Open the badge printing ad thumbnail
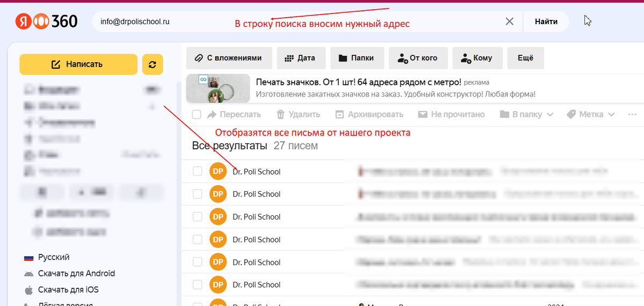644x306 pixels. [x=218, y=88]
